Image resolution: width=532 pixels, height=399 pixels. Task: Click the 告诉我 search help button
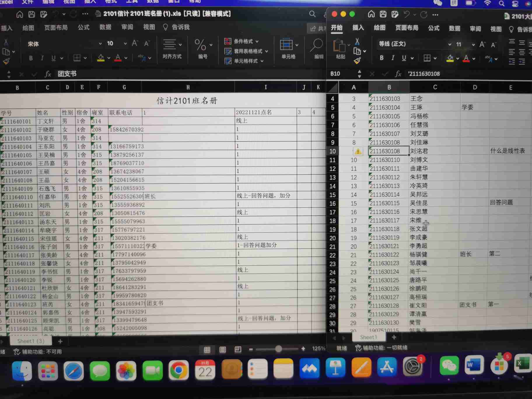[x=176, y=27]
